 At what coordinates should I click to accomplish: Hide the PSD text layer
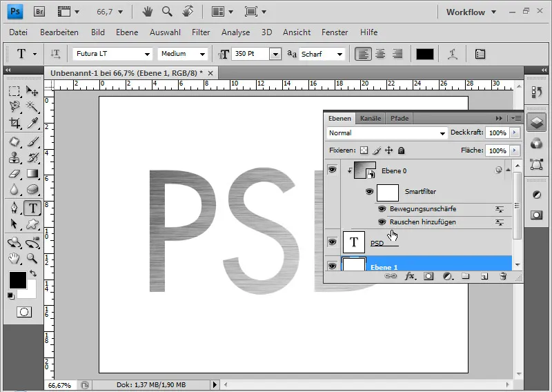332,242
